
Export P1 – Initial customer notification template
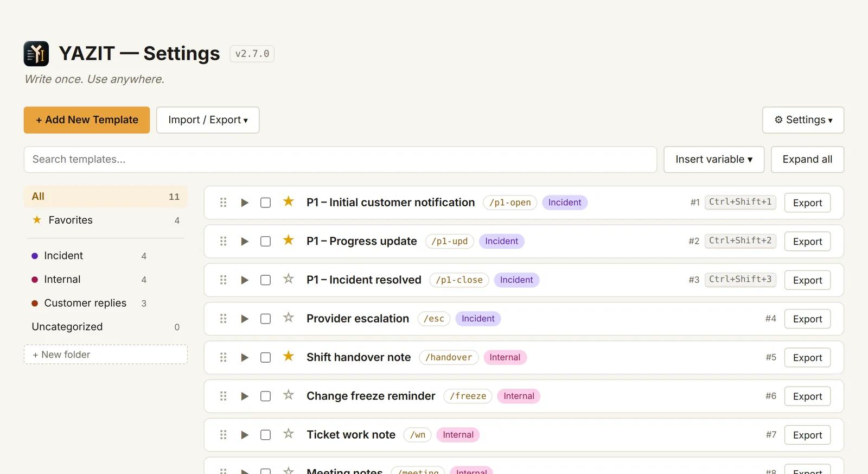[x=807, y=203]
